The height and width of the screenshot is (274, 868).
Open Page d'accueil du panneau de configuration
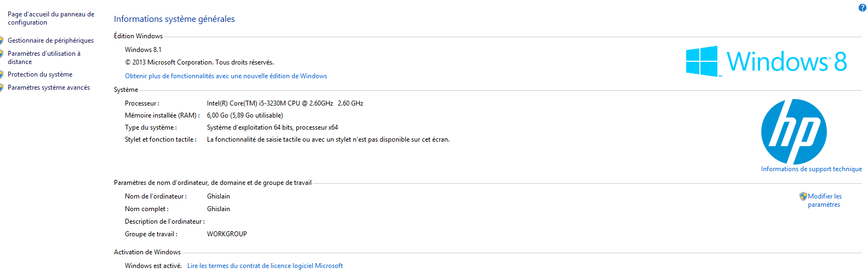[x=51, y=18]
